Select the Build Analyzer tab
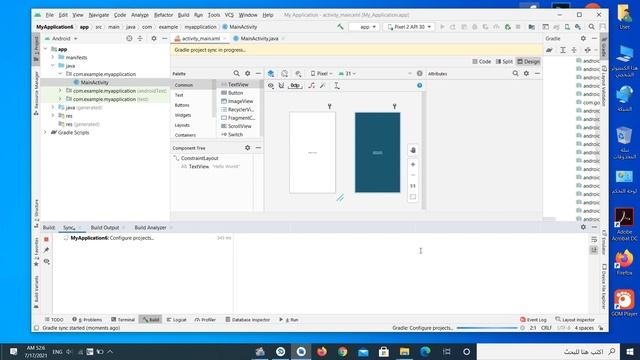 (150, 227)
